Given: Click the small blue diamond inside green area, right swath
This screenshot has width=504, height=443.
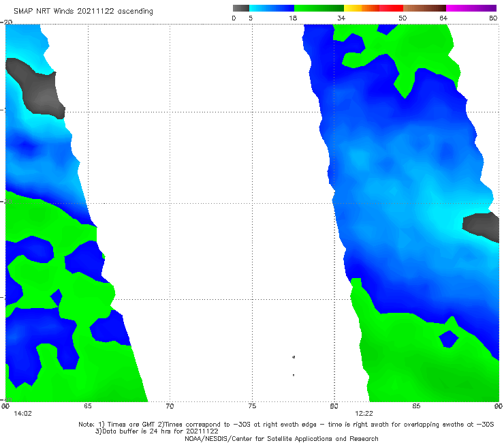Looking at the screenshot, I should 449,339.
